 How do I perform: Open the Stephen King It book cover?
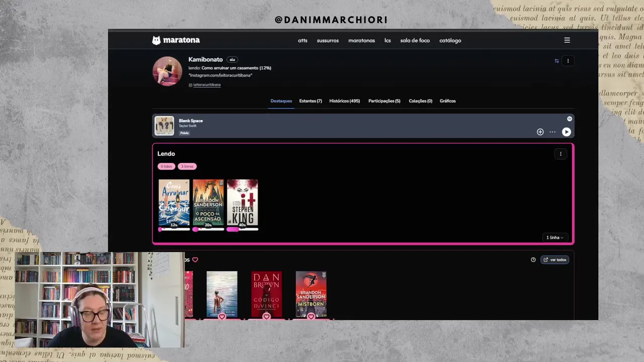(x=243, y=202)
